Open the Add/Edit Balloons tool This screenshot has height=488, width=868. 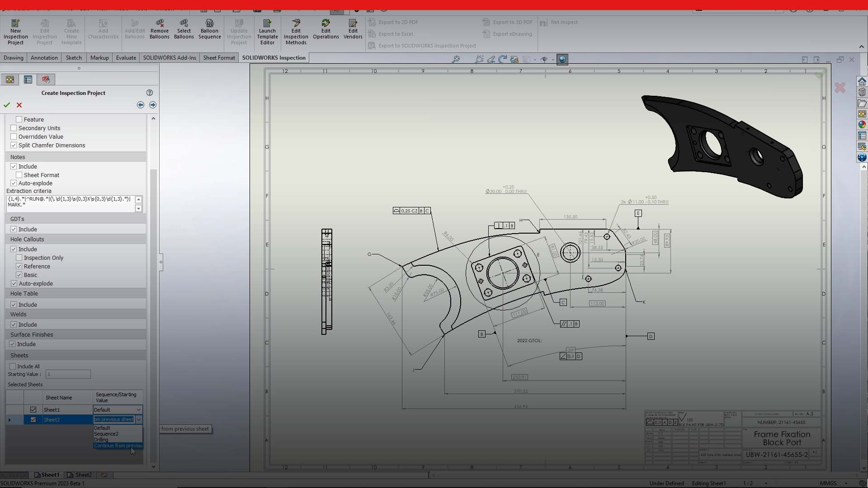[135, 28]
